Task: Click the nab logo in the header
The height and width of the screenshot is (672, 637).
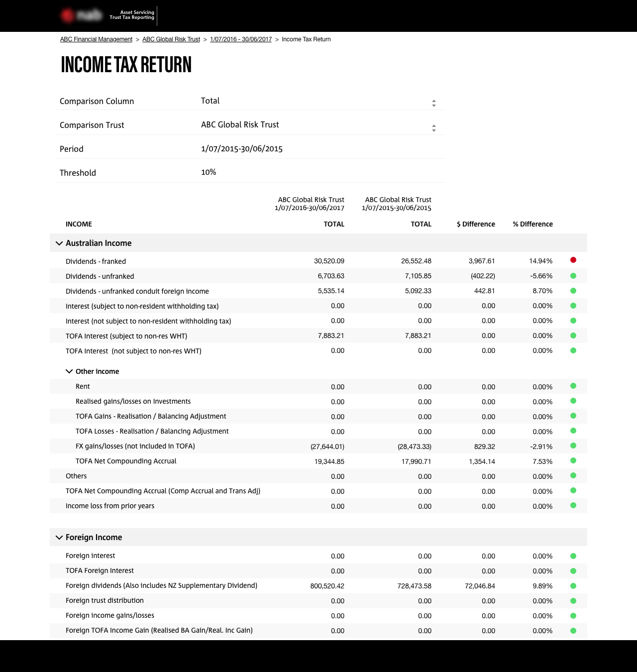Action: tap(82, 15)
